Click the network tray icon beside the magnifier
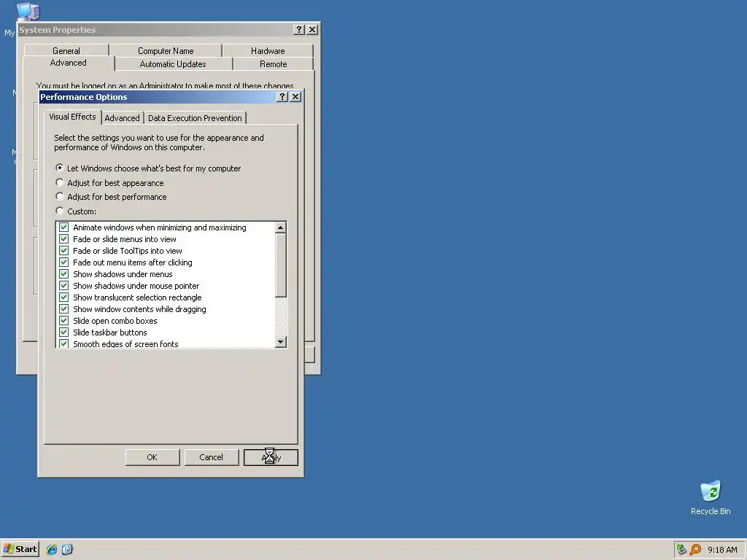Image resolution: width=747 pixels, height=560 pixels. 682,550
